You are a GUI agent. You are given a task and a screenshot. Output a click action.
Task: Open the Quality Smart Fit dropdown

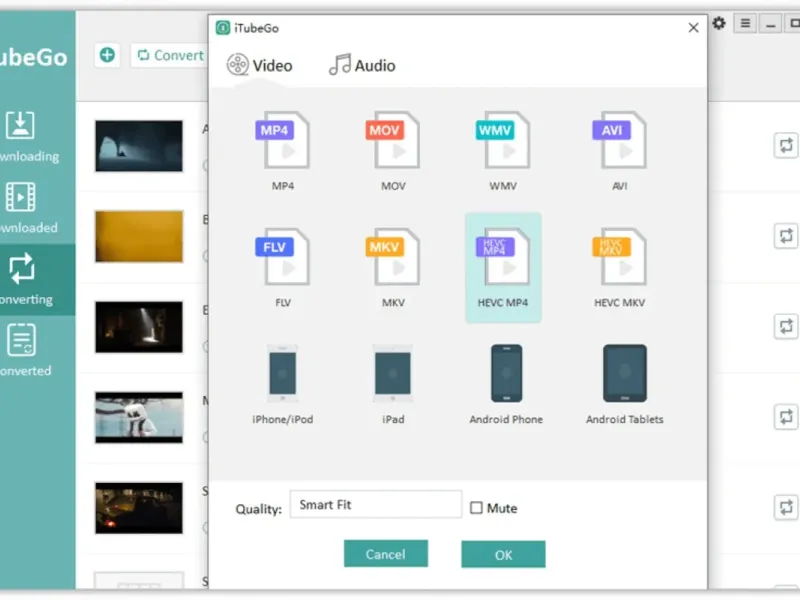(376, 505)
